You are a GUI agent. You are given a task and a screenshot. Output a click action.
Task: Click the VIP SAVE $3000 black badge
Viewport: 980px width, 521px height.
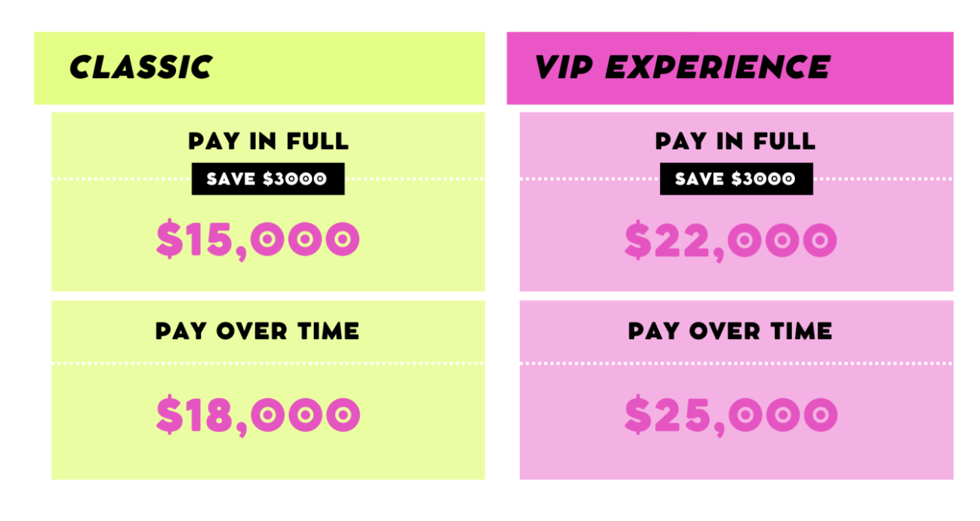click(x=736, y=179)
